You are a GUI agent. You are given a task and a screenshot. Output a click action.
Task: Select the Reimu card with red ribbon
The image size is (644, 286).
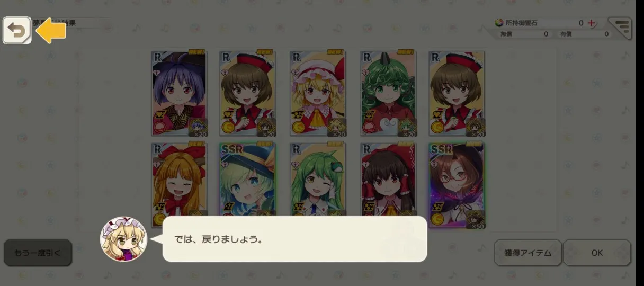click(389, 180)
